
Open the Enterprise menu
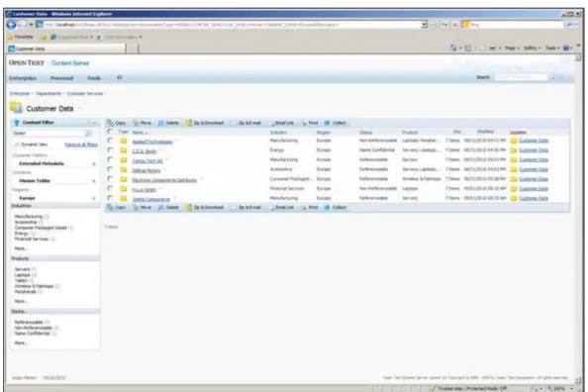23,78
